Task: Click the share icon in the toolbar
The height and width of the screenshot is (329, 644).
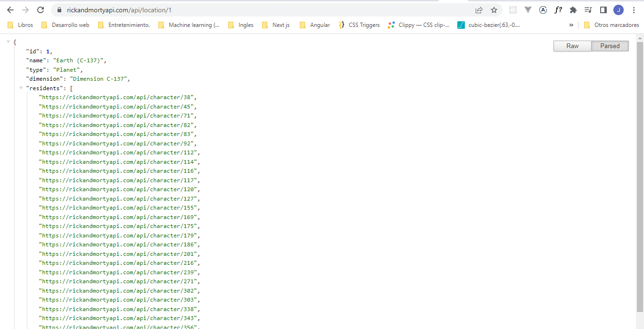Action: coord(479,9)
